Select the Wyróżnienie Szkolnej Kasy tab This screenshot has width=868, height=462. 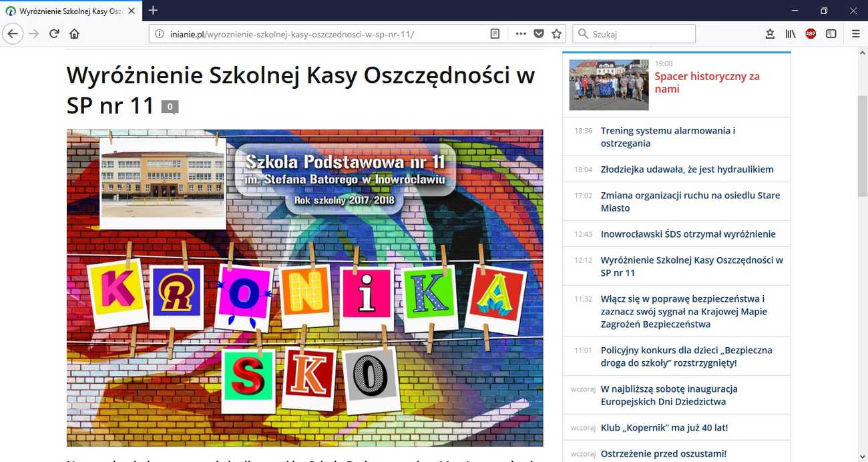71,11
